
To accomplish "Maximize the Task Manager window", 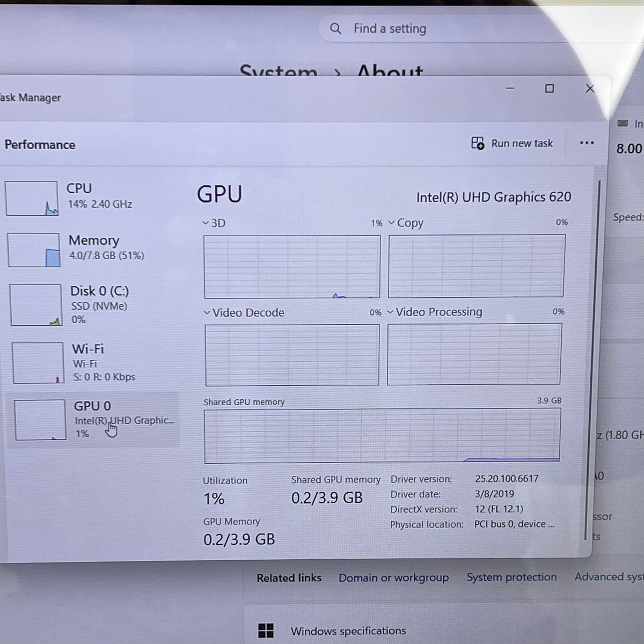I will coord(549,89).
